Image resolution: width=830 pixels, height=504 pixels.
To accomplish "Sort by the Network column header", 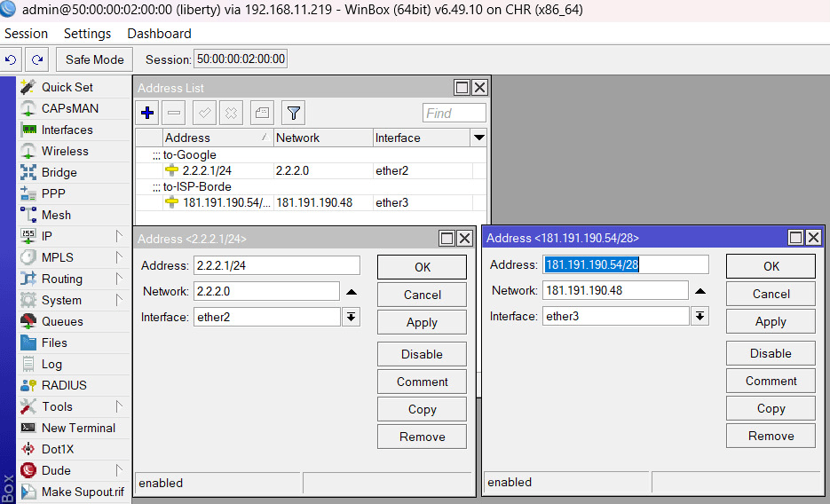I will pyautogui.click(x=323, y=138).
